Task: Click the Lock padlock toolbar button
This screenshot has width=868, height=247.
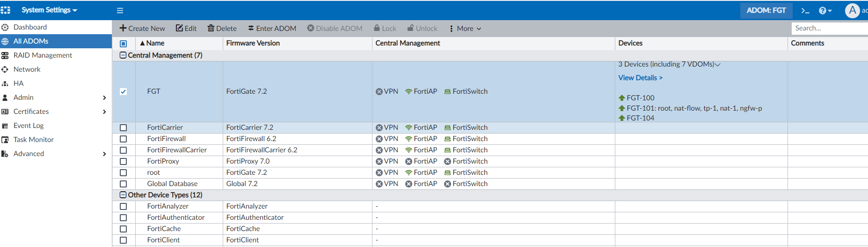Action: [x=385, y=29]
